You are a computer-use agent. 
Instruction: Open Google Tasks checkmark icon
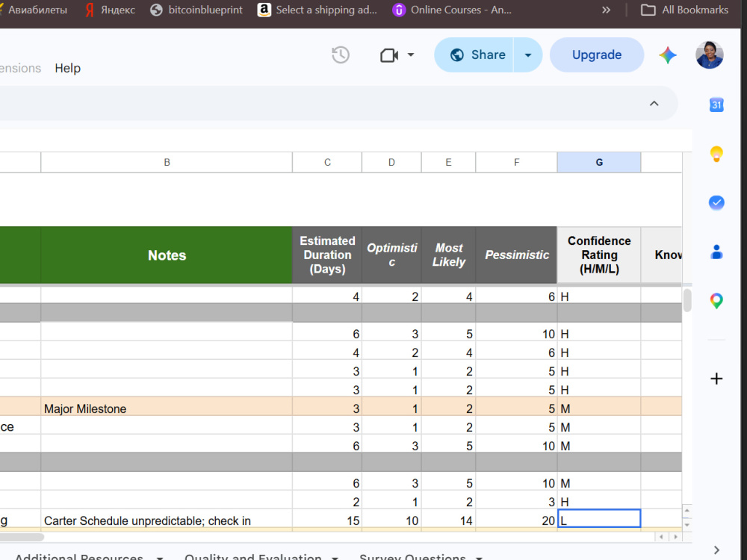716,203
